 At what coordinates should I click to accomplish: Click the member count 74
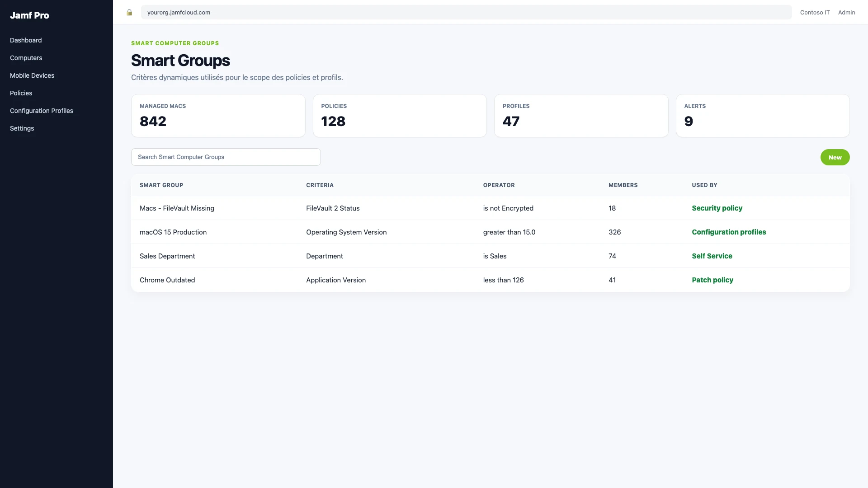pyautogui.click(x=612, y=256)
